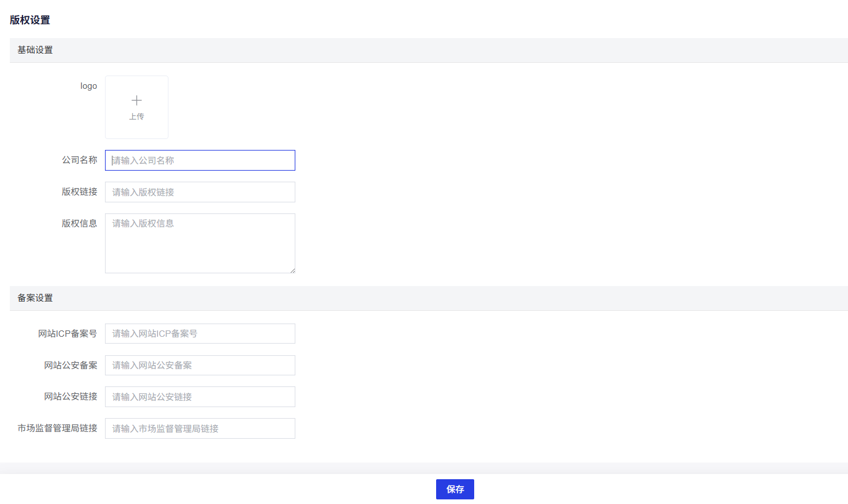Click the 网站ICP备案号 field label
Viewport: 848px width, 504px height.
67,333
